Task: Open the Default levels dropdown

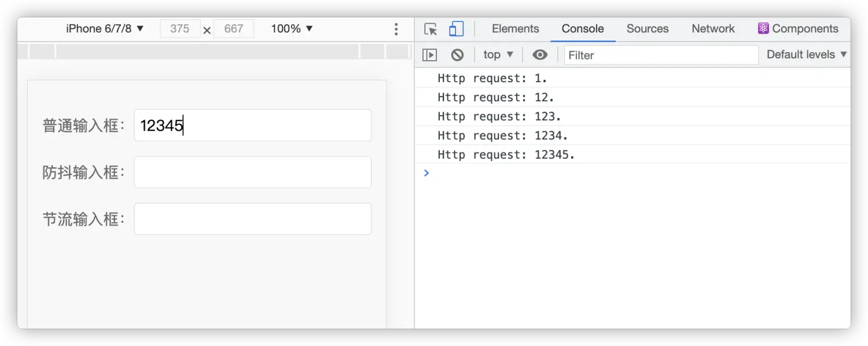Action: [x=806, y=55]
